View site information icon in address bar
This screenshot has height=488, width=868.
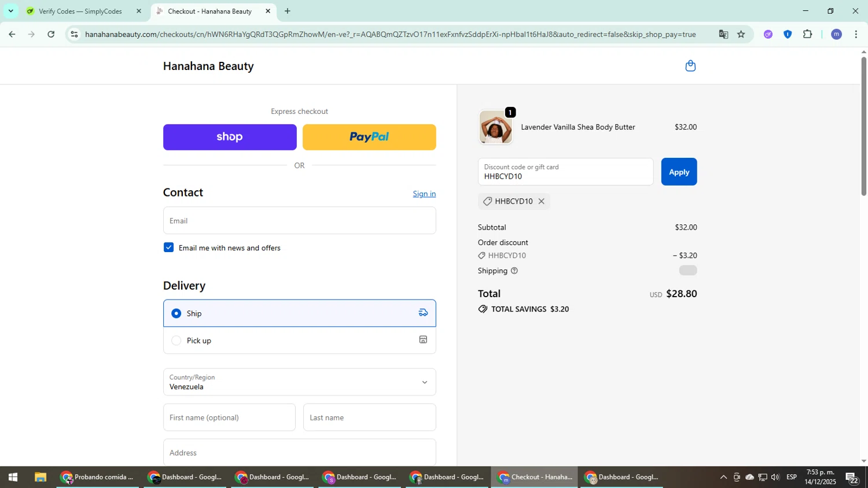74,34
